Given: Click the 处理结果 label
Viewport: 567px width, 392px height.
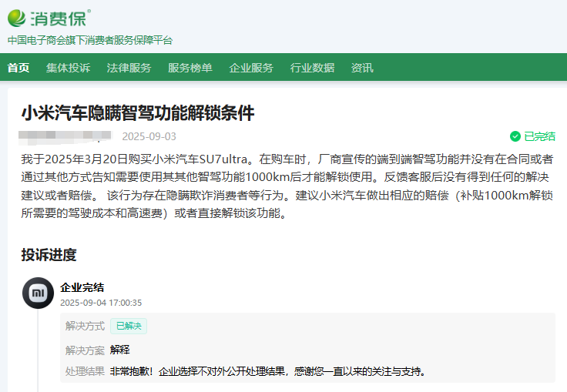Looking at the screenshot, I should [85, 371].
